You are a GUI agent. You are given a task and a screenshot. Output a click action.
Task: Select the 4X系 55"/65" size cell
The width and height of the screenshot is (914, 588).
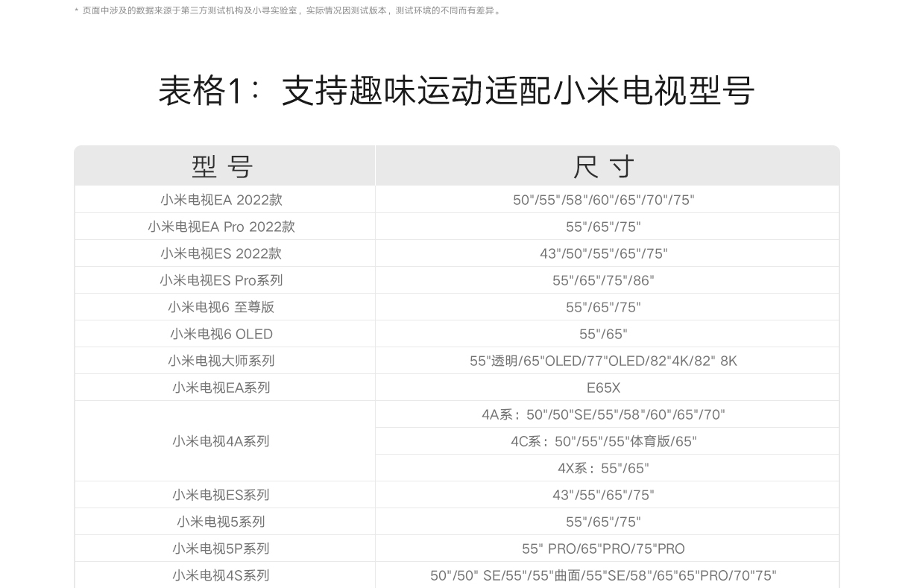click(603, 468)
